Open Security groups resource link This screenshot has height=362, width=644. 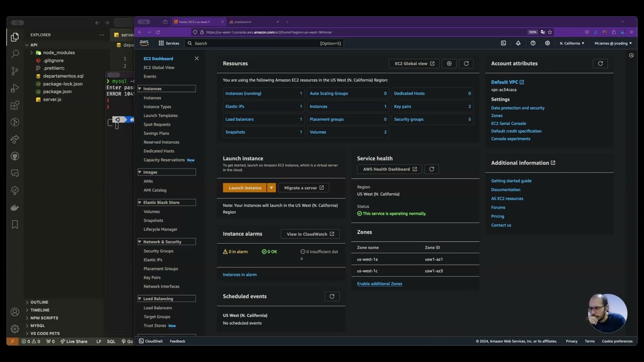click(x=409, y=119)
